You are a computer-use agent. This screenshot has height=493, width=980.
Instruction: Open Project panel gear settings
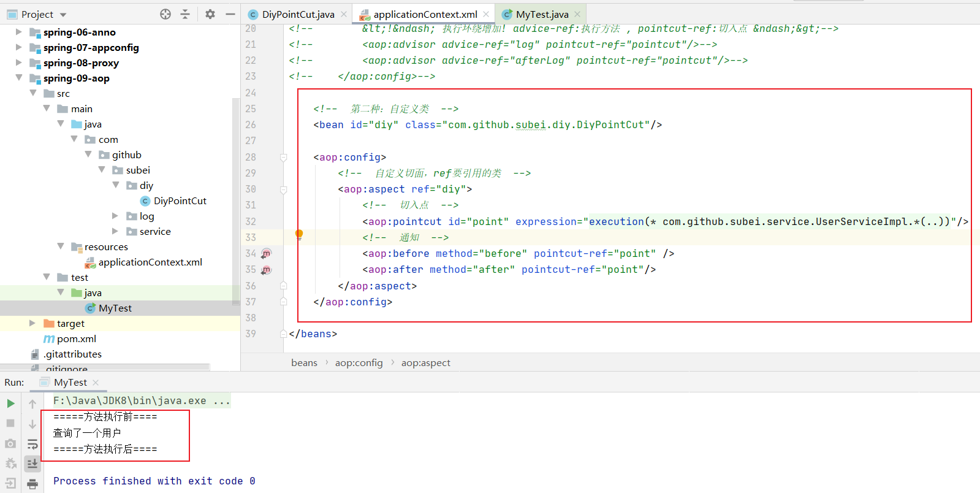(x=210, y=14)
